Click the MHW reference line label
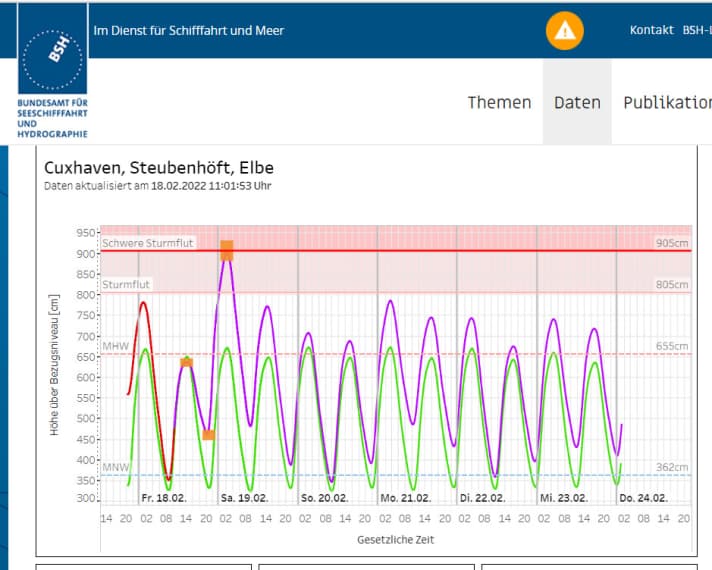 115,346
